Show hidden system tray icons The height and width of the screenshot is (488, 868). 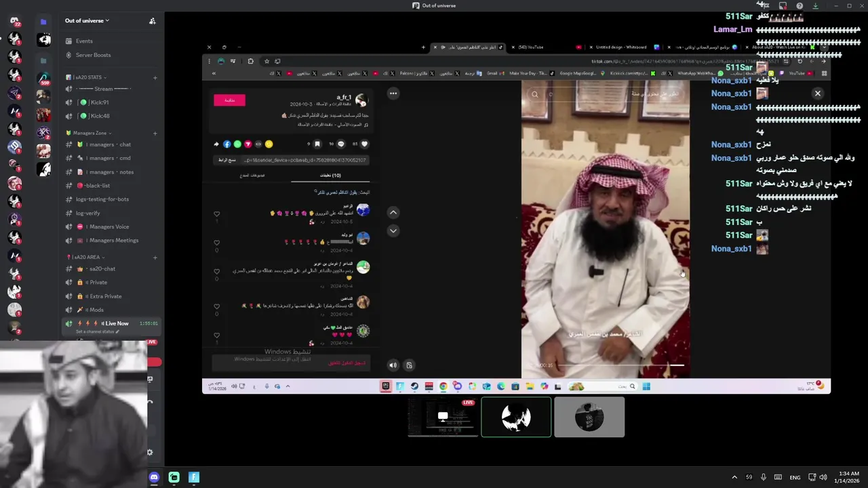pos(734,477)
